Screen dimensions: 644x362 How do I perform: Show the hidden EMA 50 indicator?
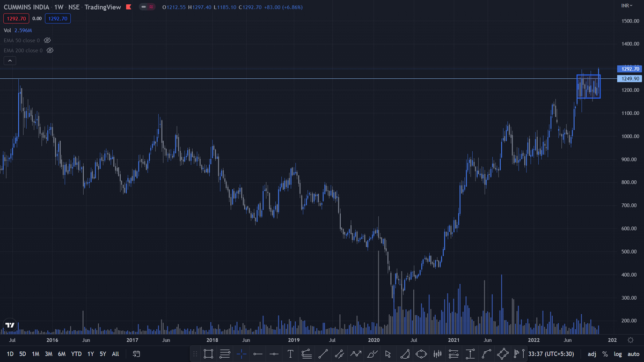pyautogui.click(x=47, y=41)
